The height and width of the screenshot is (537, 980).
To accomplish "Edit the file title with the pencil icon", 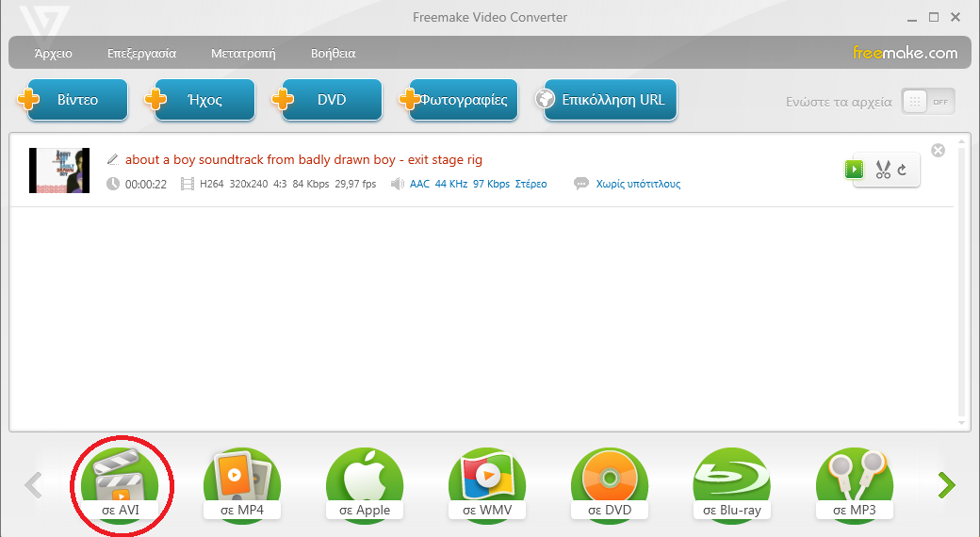I will coord(112,159).
